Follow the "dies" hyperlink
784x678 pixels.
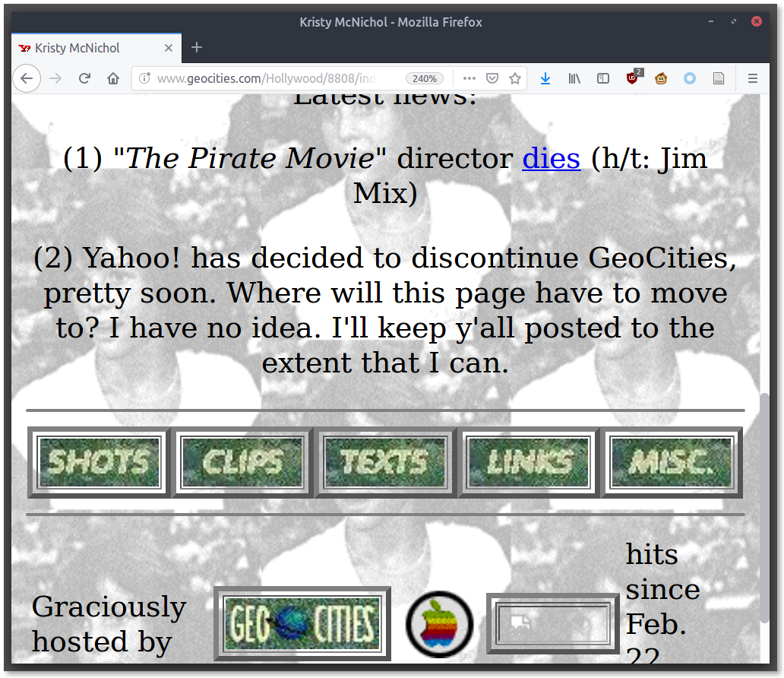551,159
